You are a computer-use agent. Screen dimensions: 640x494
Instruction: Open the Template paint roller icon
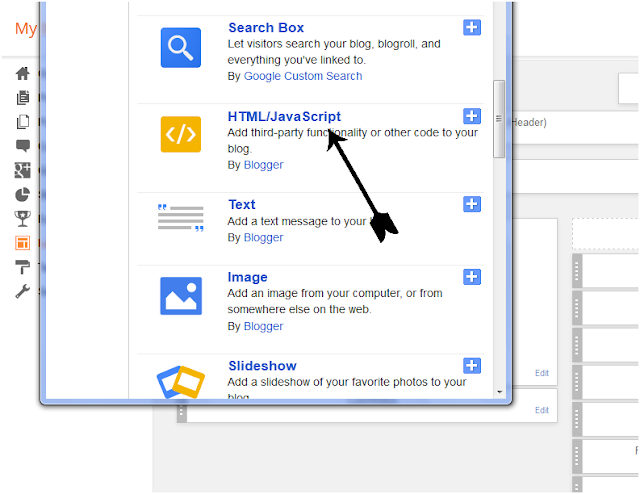[x=23, y=267]
